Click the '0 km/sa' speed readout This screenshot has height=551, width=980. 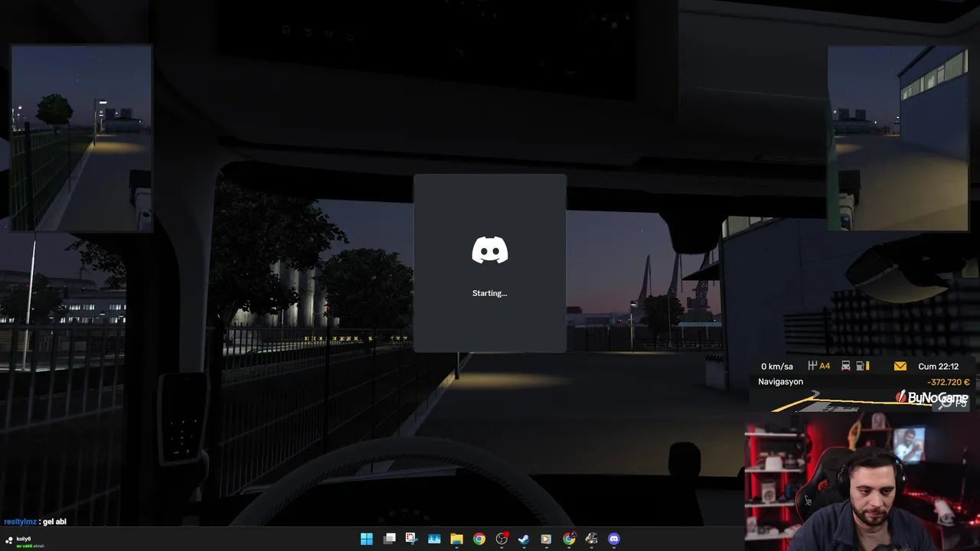[x=777, y=367]
